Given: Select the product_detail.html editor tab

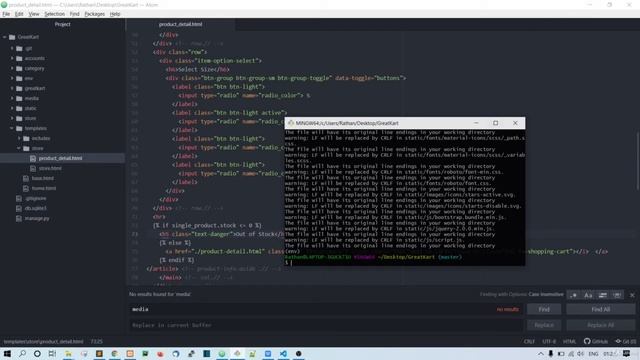Looking at the screenshot, I should pos(180,24).
